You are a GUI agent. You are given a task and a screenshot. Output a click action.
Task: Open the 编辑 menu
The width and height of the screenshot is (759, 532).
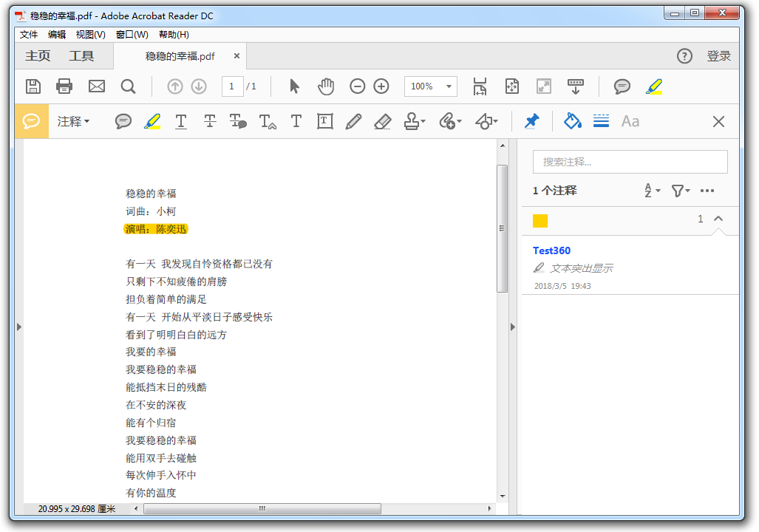tap(57, 35)
